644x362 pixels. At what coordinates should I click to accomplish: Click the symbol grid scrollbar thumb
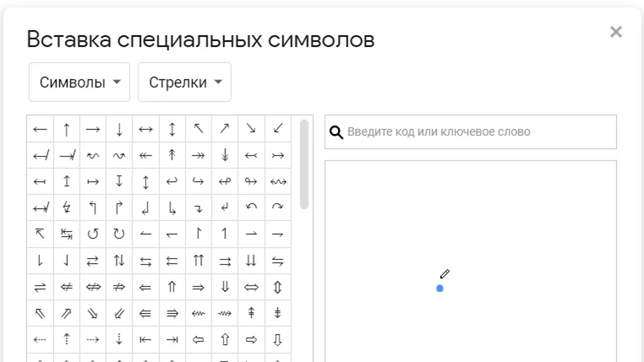[x=304, y=164]
